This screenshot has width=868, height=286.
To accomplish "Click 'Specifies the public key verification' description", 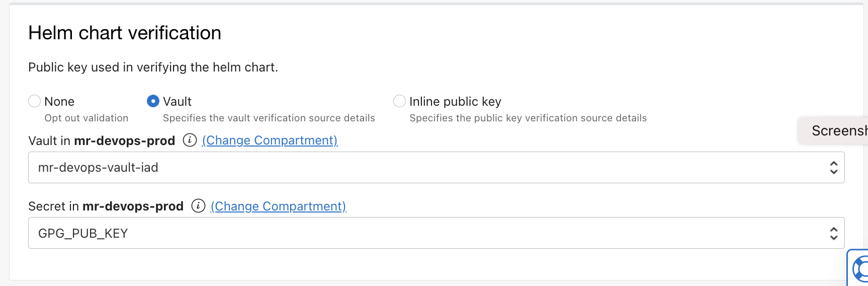I will (x=528, y=118).
